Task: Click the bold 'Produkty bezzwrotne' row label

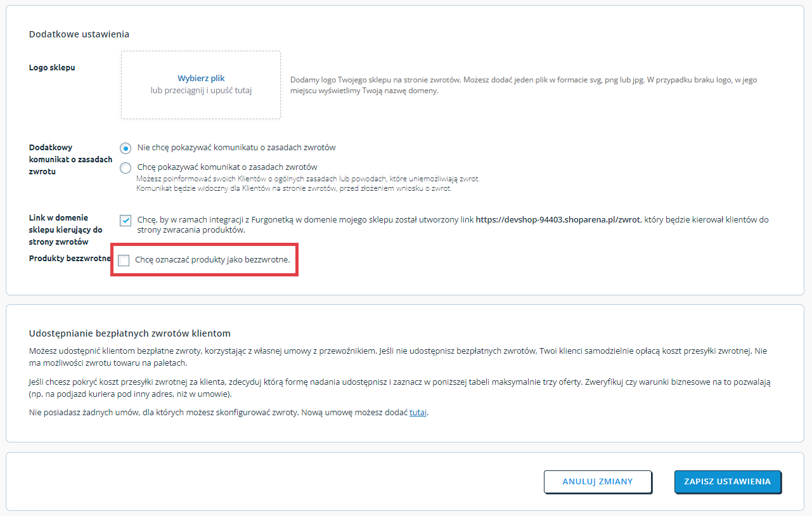Action: 70,258
